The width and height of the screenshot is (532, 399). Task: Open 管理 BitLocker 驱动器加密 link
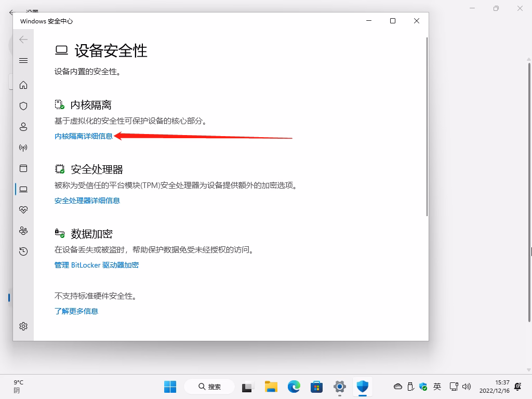96,265
